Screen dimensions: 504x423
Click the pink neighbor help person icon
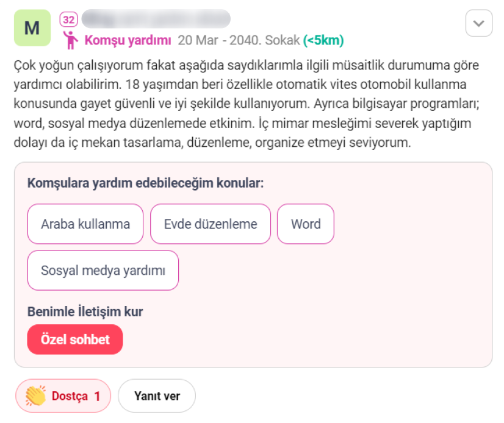(x=71, y=41)
